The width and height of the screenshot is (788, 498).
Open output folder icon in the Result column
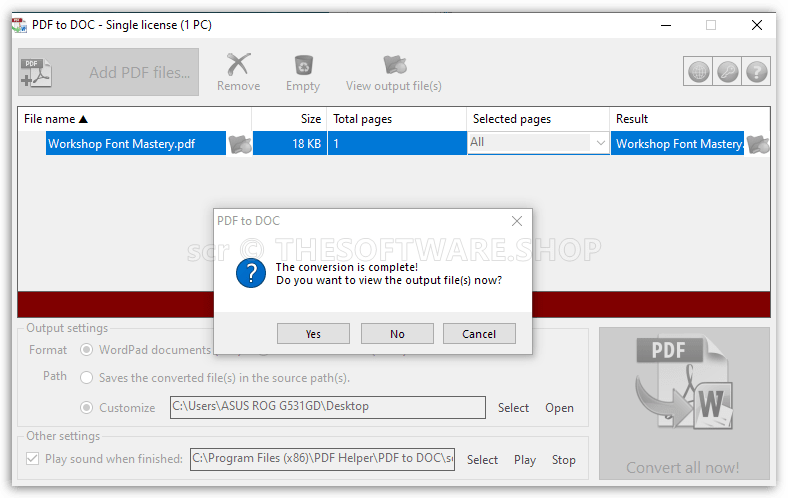pyautogui.click(x=757, y=144)
